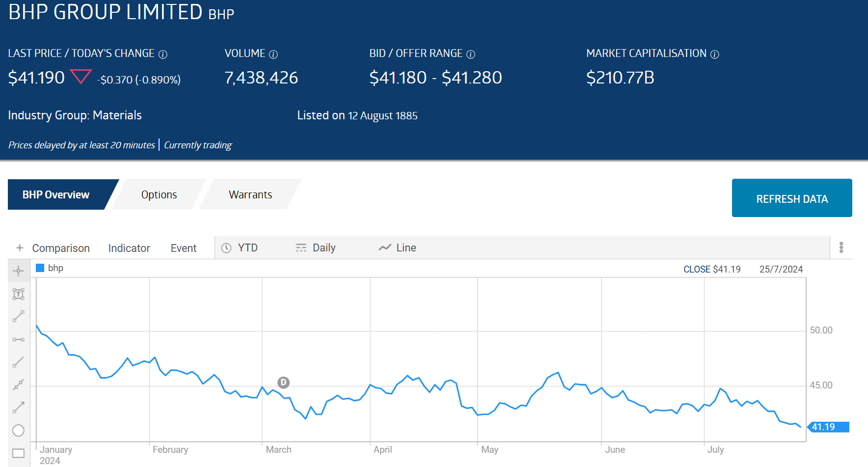Click the Market Capitalisation info icon

pos(715,54)
